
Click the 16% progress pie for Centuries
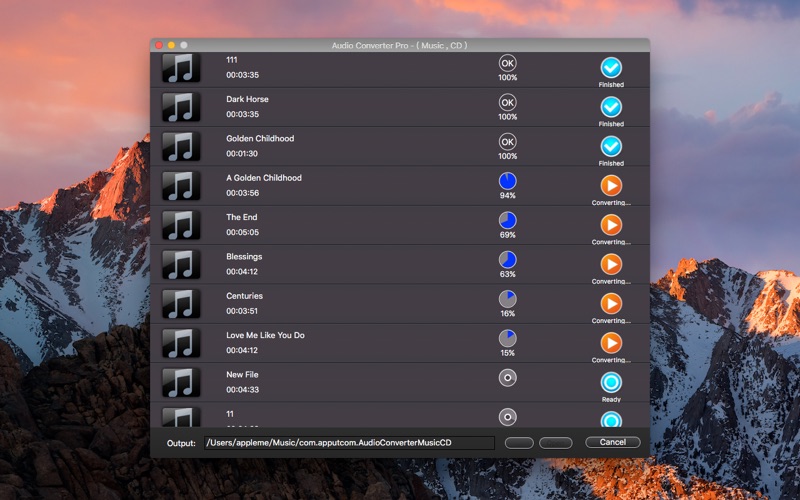[x=507, y=299]
